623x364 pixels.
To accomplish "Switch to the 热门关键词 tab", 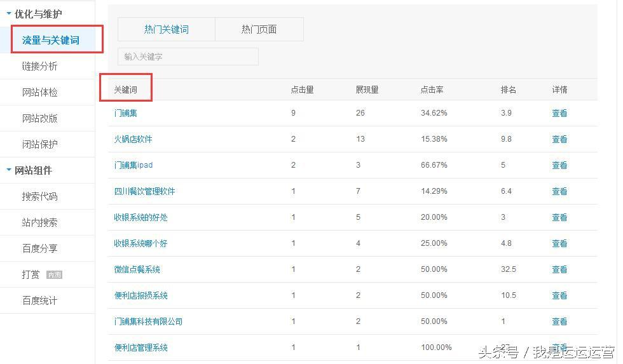I will tap(167, 29).
